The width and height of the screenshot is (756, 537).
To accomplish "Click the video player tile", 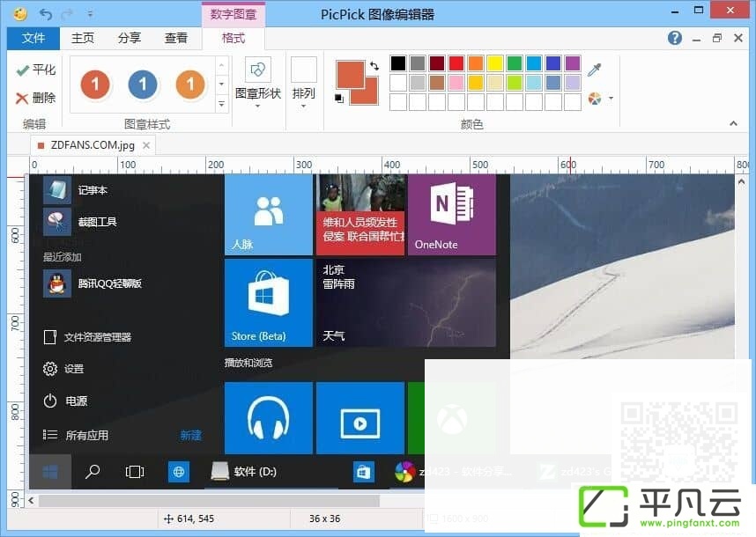I will pyautogui.click(x=360, y=418).
